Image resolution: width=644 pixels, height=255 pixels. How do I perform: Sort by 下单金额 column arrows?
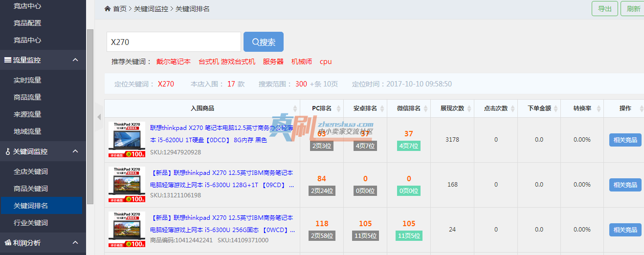[556, 108]
